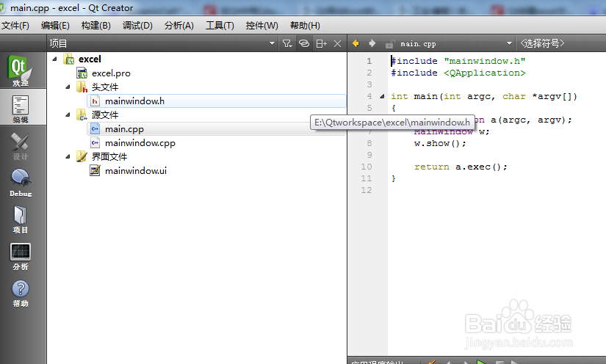The image size is (606, 364).
Task: Click the w.show(); code line
Action: 440,144
